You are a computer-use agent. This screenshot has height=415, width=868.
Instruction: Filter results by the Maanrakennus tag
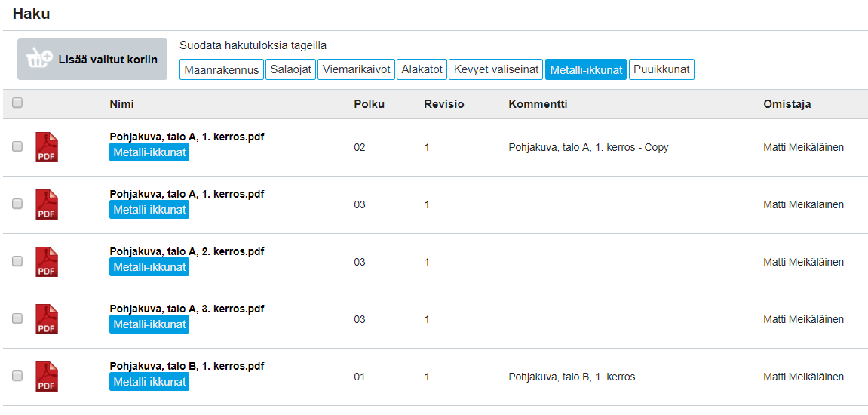click(x=222, y=69)
